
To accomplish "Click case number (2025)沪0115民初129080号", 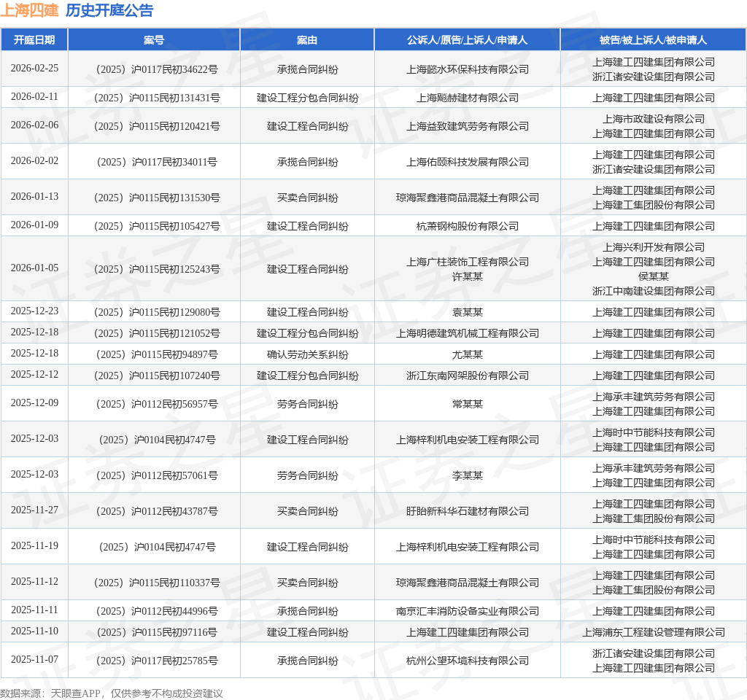I will click(157, 312).
